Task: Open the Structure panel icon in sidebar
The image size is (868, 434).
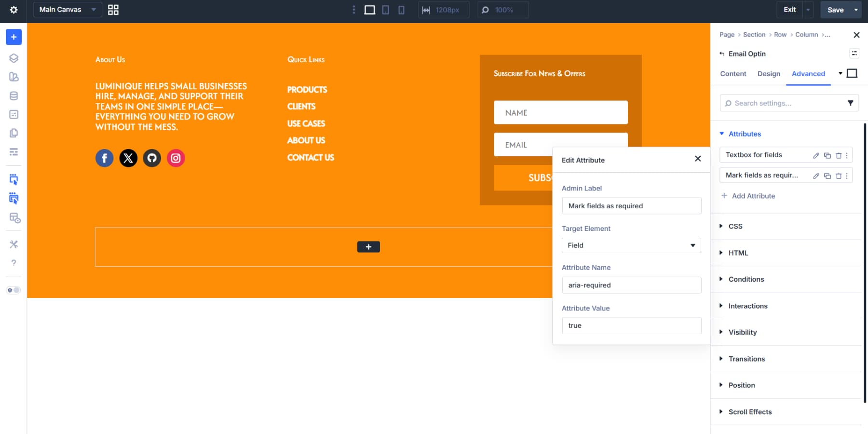Action: [14, 58]
